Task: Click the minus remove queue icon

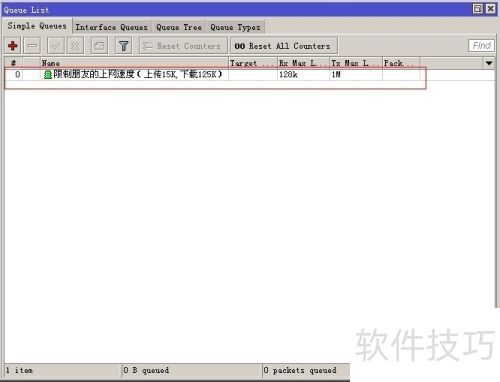Action: click(32, 46)
